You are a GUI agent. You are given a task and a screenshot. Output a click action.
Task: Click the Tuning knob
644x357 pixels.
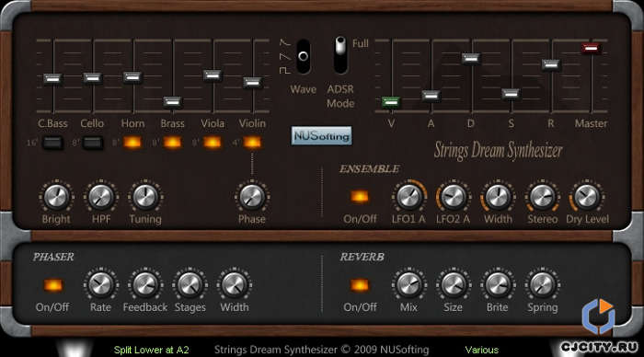[x=145, y=197]
